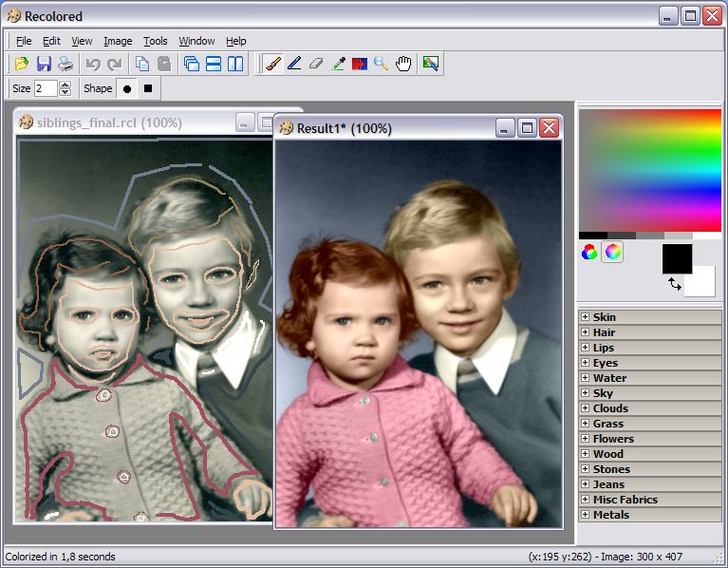Select the Eraser tool

316,64
